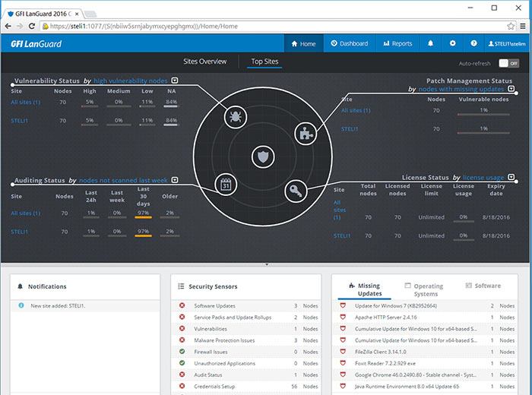Switch to the Software tab
The height and width of the screenshot is (395, 532).
click(x=483, y=286)
